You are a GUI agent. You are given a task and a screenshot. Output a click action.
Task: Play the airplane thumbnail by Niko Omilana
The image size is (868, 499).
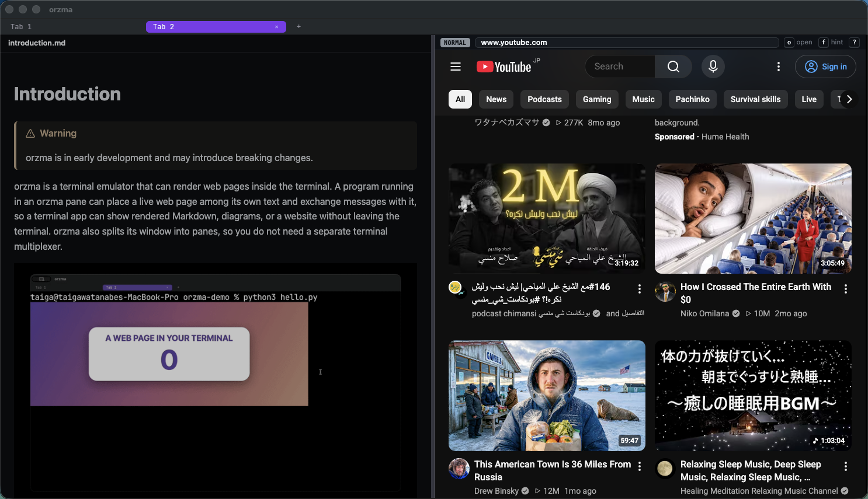pyautogui.click(x=753, y=218)
